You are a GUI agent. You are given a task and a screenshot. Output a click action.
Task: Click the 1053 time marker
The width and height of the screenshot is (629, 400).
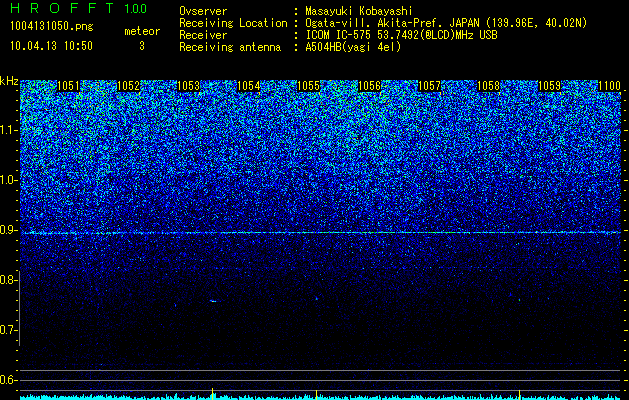point(189,86)
